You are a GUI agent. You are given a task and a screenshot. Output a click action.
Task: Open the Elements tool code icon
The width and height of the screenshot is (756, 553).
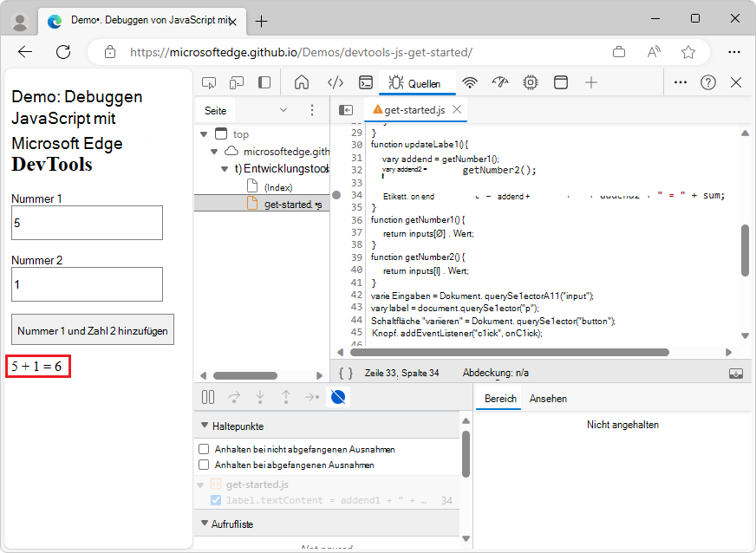coord(336,83)
